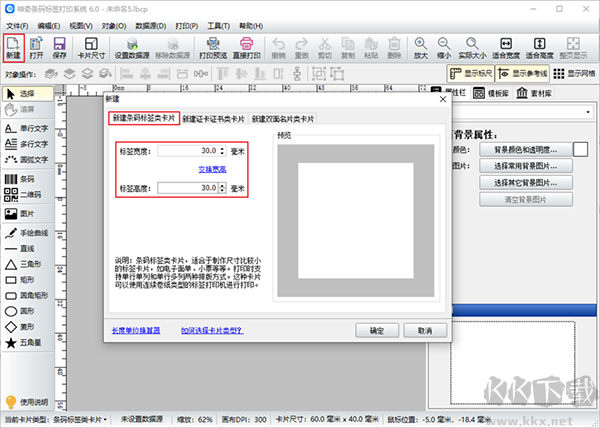Viewport: 600px width, 428px height.
Task: Choose 圆弧文字 arc text tool
Action: pos(27,160)
